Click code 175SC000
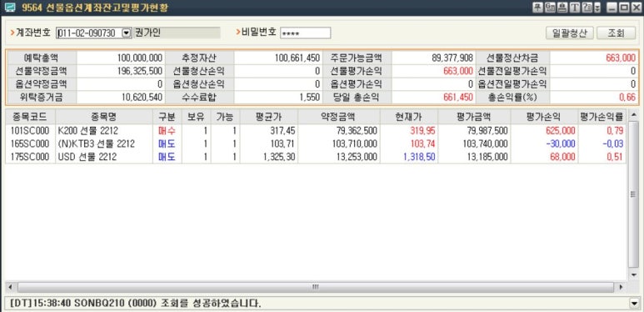644x312 pixels. tap(30, 157)
